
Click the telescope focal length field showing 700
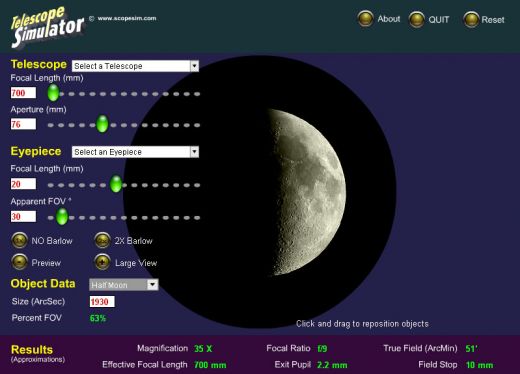(x=23, y=93)
